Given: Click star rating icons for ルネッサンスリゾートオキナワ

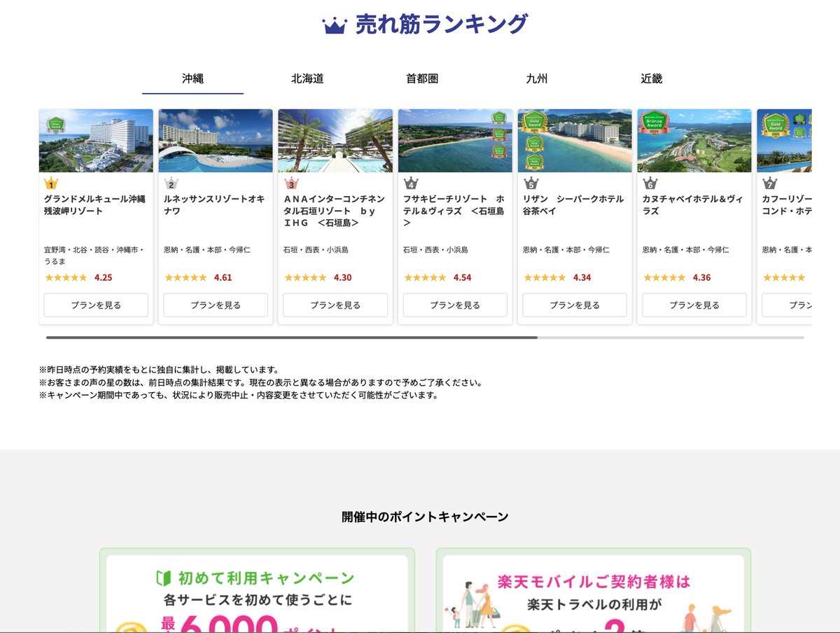Looking at the screenshot, I should (x=185, y=277).
